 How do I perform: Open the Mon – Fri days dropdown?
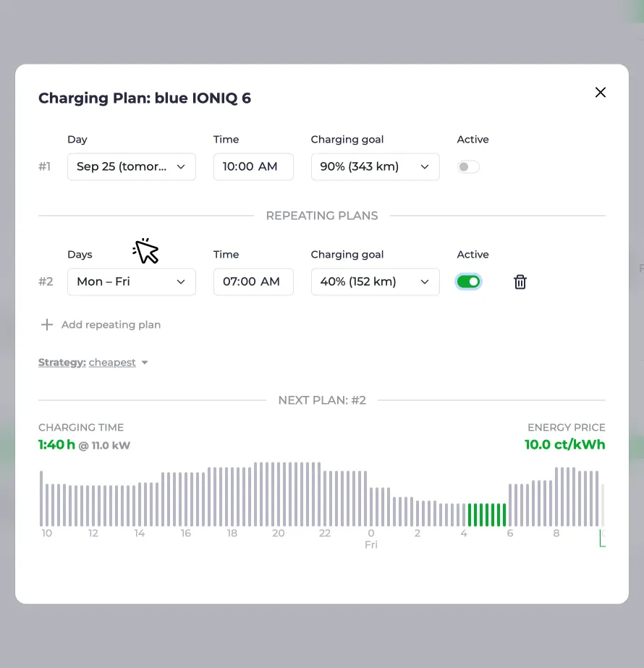(131, 282)
